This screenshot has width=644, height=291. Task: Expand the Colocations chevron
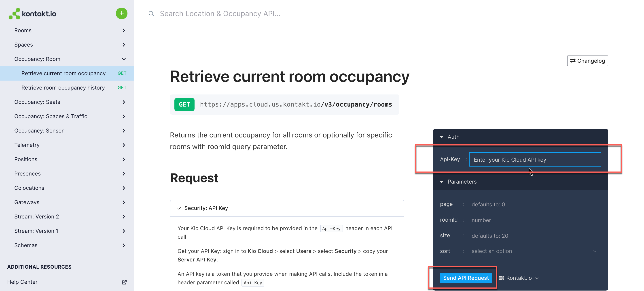[124, 188]
